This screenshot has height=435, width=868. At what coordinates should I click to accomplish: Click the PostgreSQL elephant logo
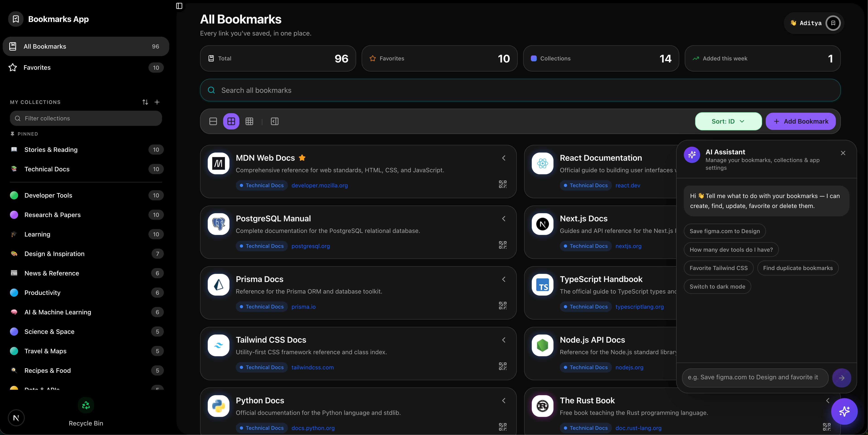218,224
